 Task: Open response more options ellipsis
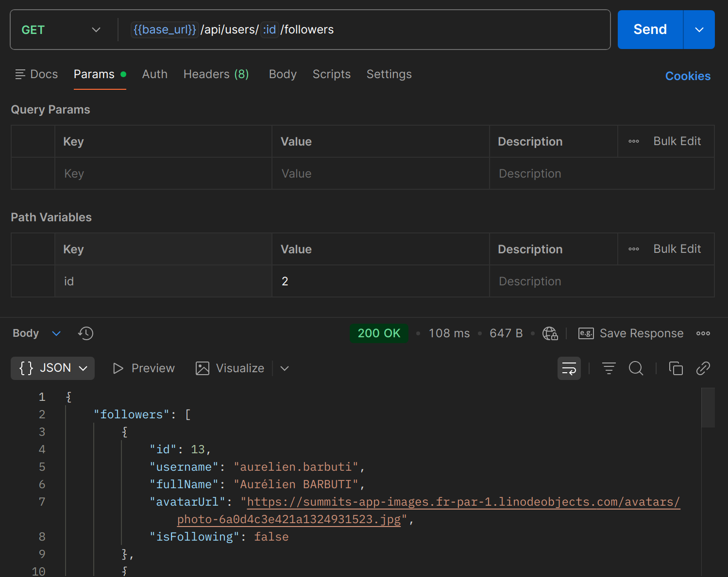point(703,333)
